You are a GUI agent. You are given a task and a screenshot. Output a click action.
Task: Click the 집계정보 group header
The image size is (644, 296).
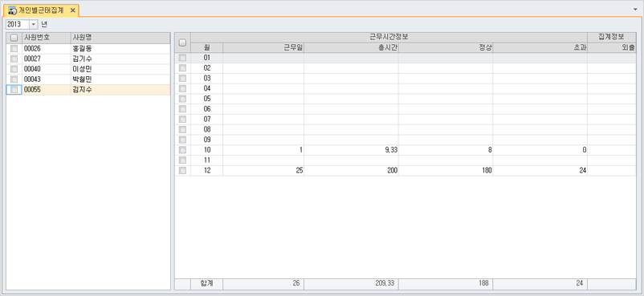coord(612,38)
